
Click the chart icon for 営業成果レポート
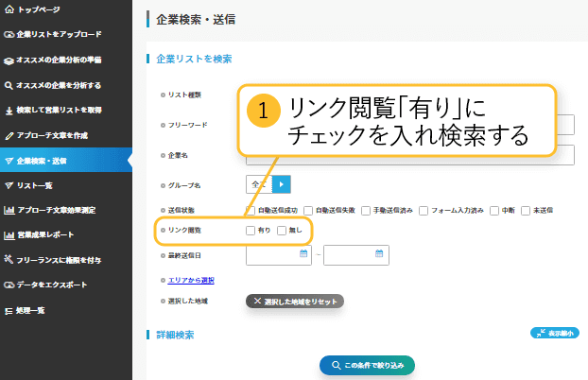click(9, 235)
